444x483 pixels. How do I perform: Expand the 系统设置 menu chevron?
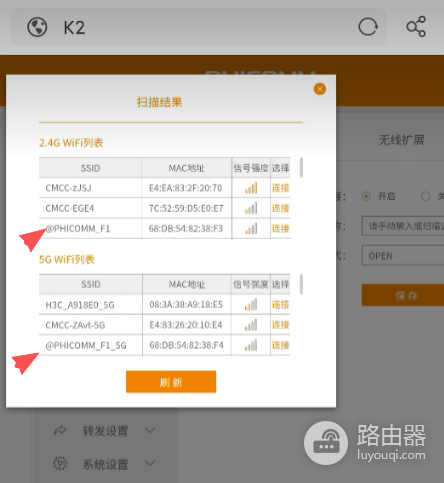(150, 463)
